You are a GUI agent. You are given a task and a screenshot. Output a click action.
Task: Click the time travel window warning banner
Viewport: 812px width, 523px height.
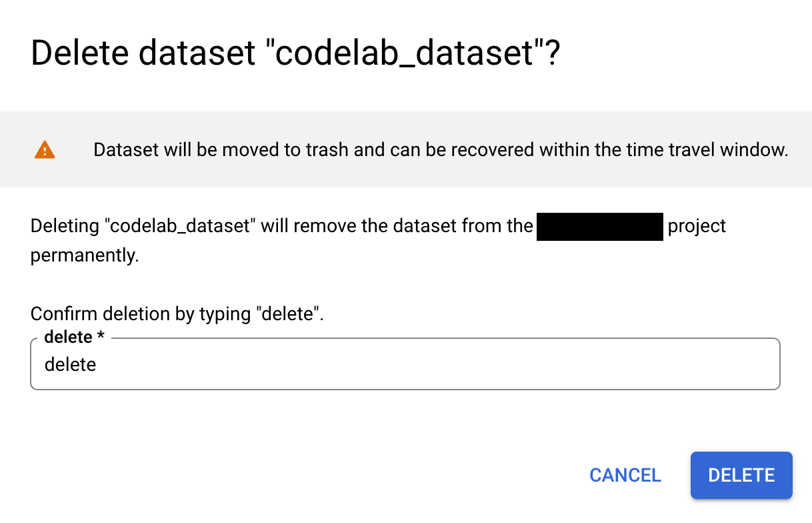pos(440,149)
